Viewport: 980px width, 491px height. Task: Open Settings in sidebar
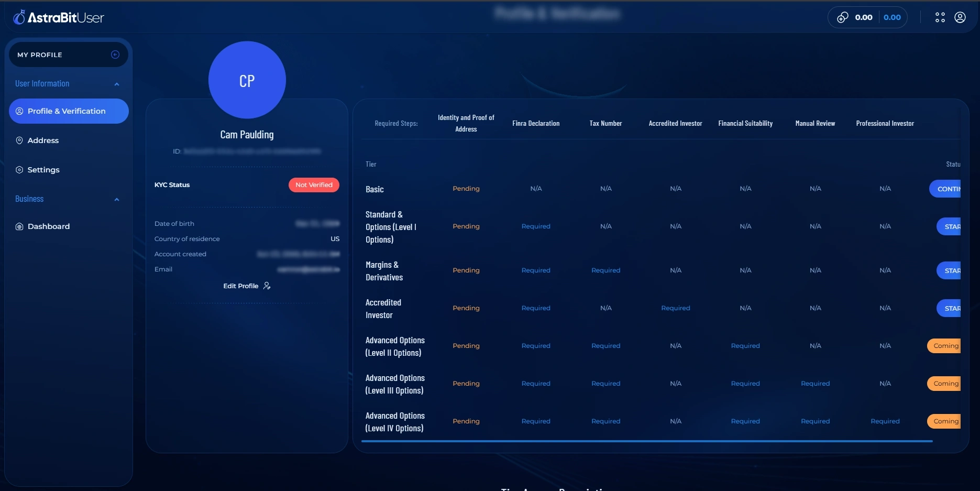pos(69,170)
